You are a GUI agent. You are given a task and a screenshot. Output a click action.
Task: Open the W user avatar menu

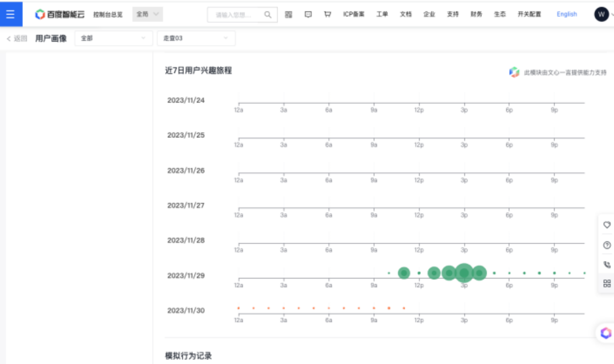(601, 14)
